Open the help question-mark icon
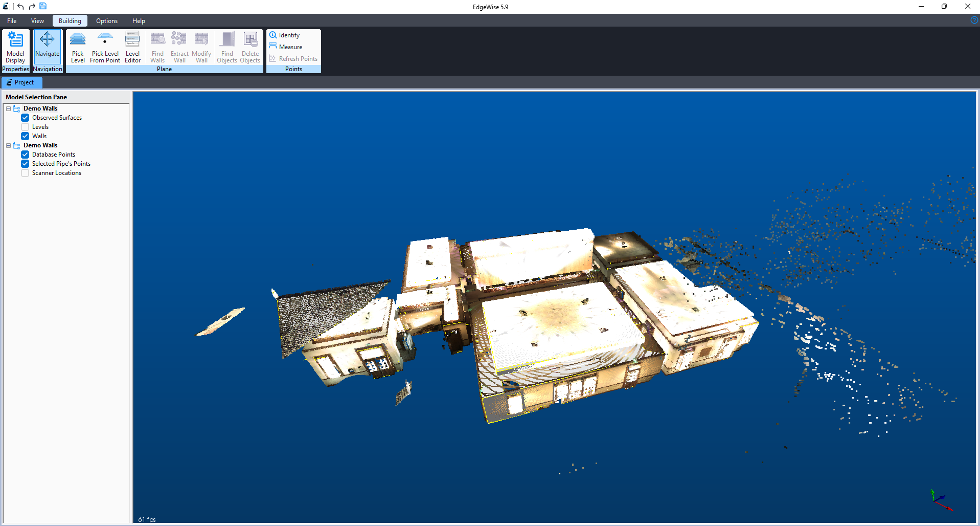 click(x=974, y=20)
